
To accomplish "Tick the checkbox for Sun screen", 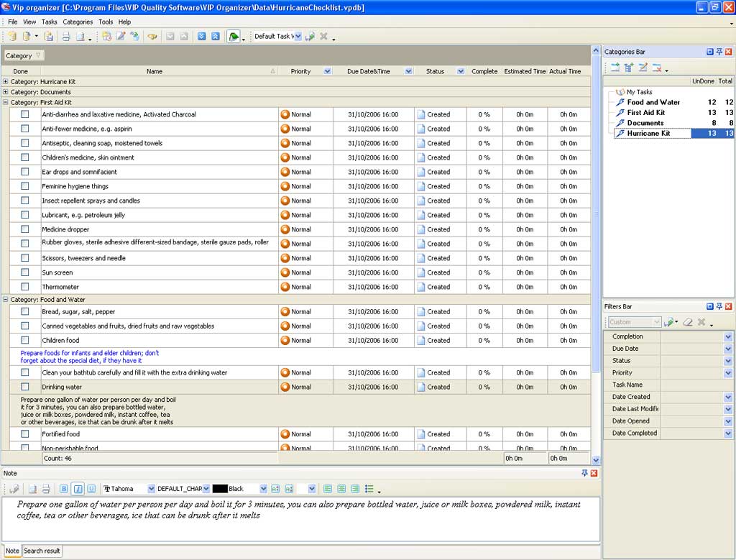I will click(25, 272).
